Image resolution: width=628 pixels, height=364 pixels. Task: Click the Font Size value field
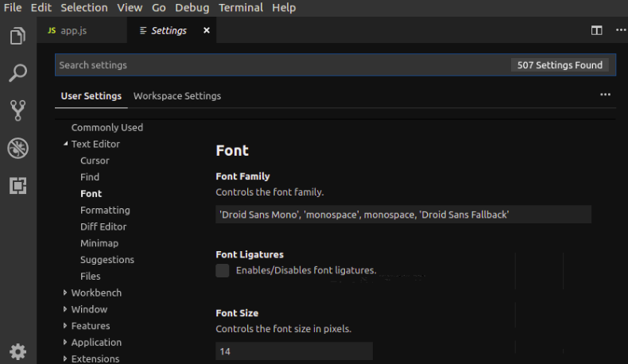(x=293, y=350)
